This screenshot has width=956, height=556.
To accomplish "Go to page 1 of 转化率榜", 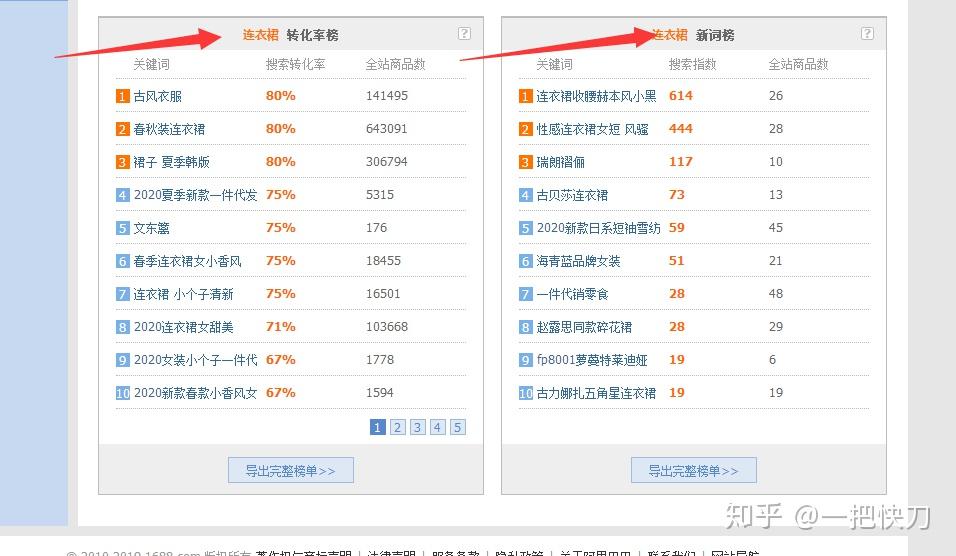I will pos(377,427).
